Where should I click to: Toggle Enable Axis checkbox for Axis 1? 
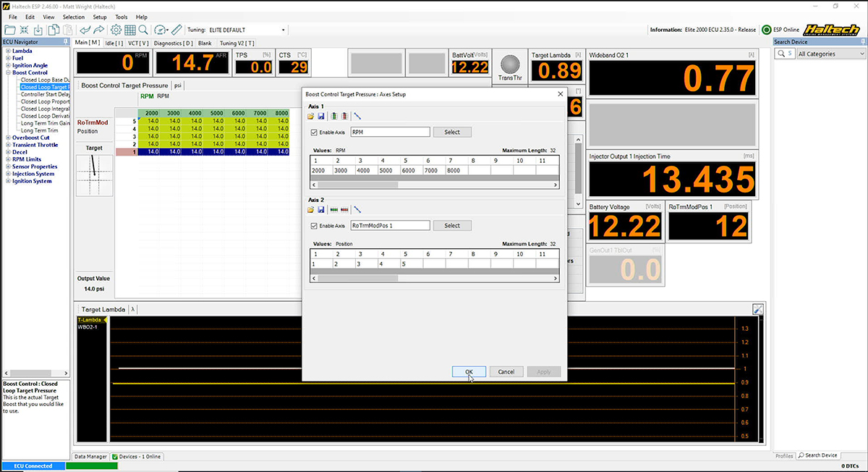(x=313, y=132)
